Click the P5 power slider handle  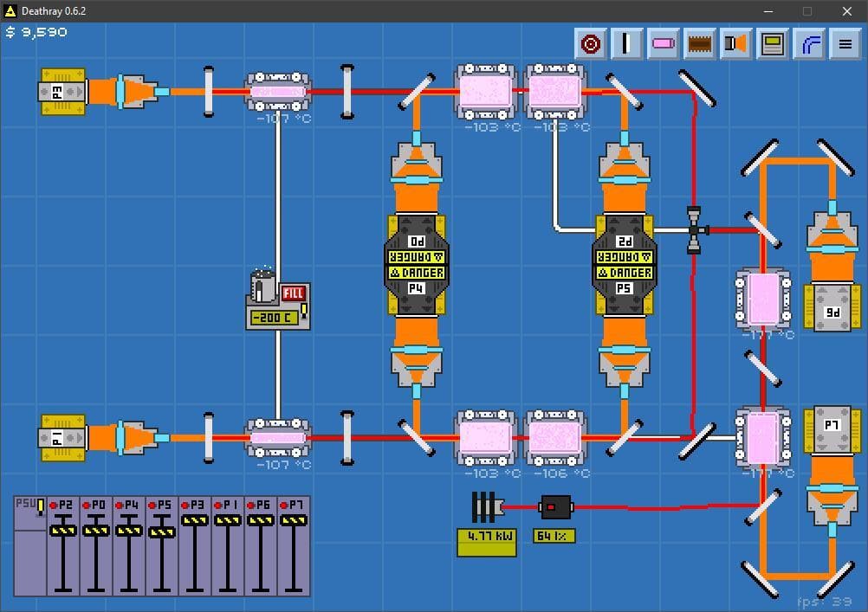(x=162, y=531)
